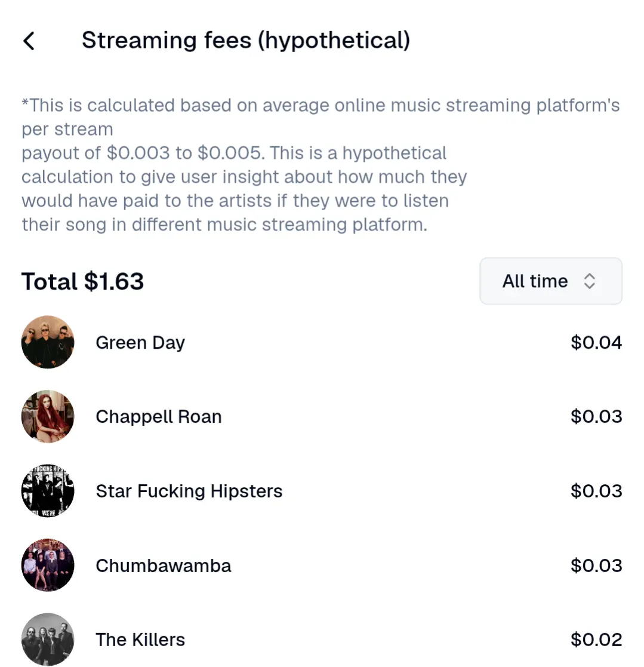The height and width of the screenshot is (667, 644).
Task: Click The Killers' artist avatar
Action: pos(48,639)
